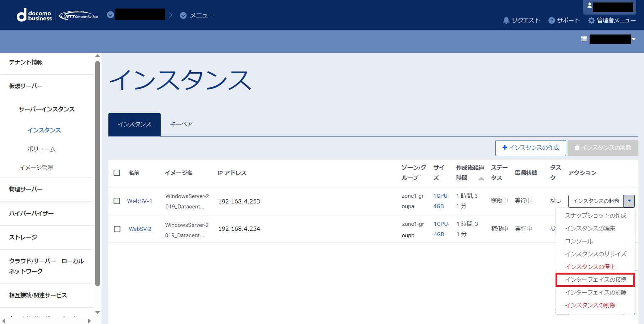Choose インターフェイスの削除 from the menu
The image size is (644, 324).
pos(595,292)
